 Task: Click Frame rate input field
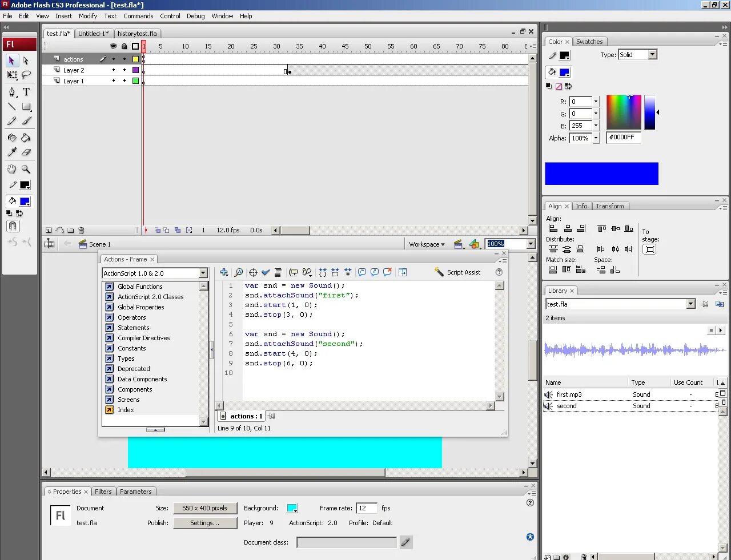pyautogui.click(x=367, y=508)
